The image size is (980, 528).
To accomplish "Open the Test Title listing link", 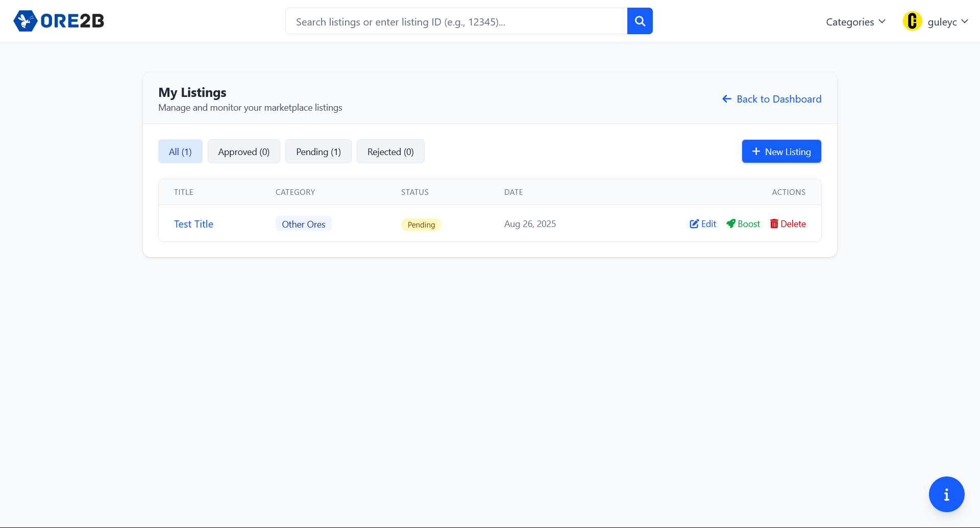I will click(x=193, y=224).
